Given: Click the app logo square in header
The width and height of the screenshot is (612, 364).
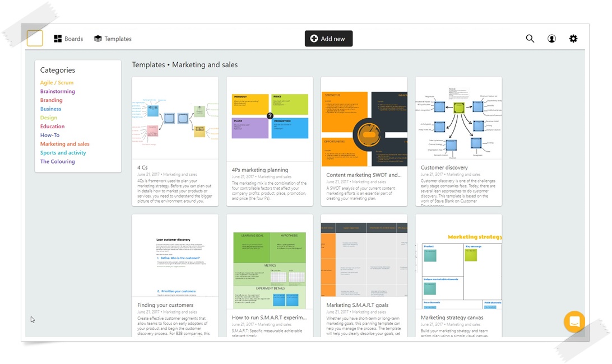Looking at the screenshot, I should pos(35,38).
